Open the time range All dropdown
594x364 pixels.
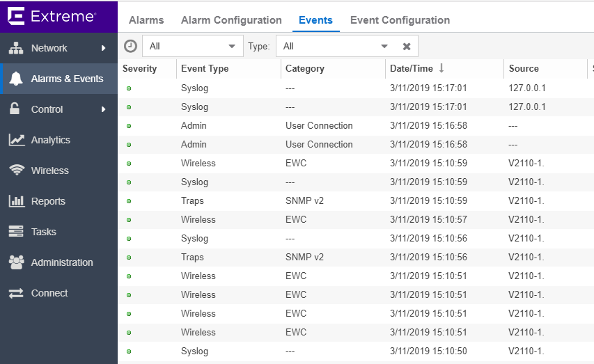point(193,46)
